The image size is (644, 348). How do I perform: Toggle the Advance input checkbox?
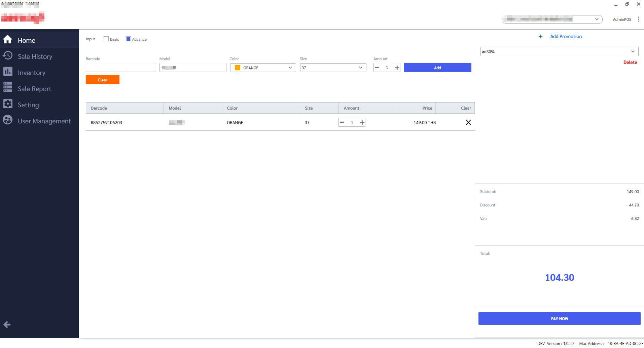128,39
